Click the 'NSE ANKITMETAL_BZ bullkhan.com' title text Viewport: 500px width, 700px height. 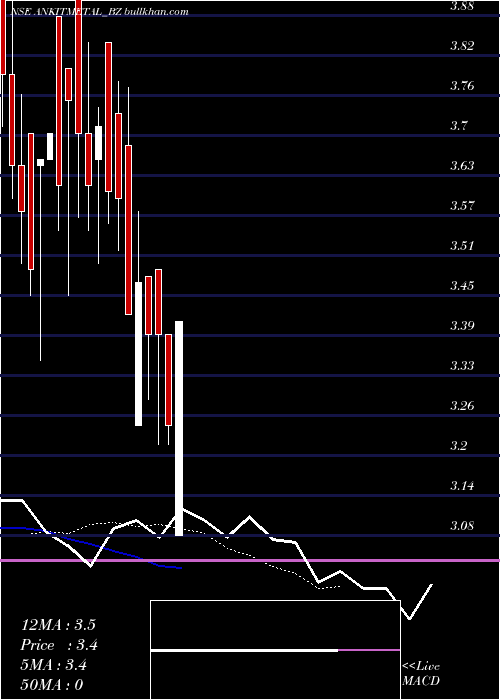(100, 12)
